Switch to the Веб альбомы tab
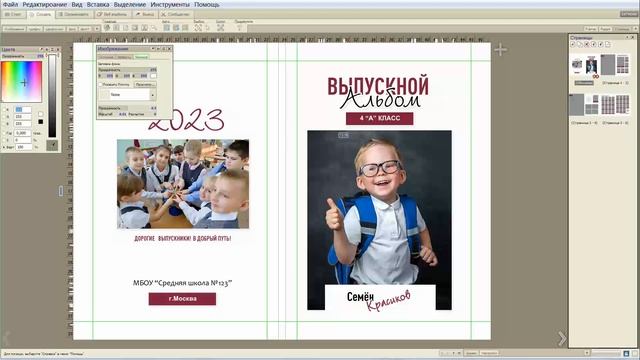Viewport: 640px width, 360px height. click(112, 14)
